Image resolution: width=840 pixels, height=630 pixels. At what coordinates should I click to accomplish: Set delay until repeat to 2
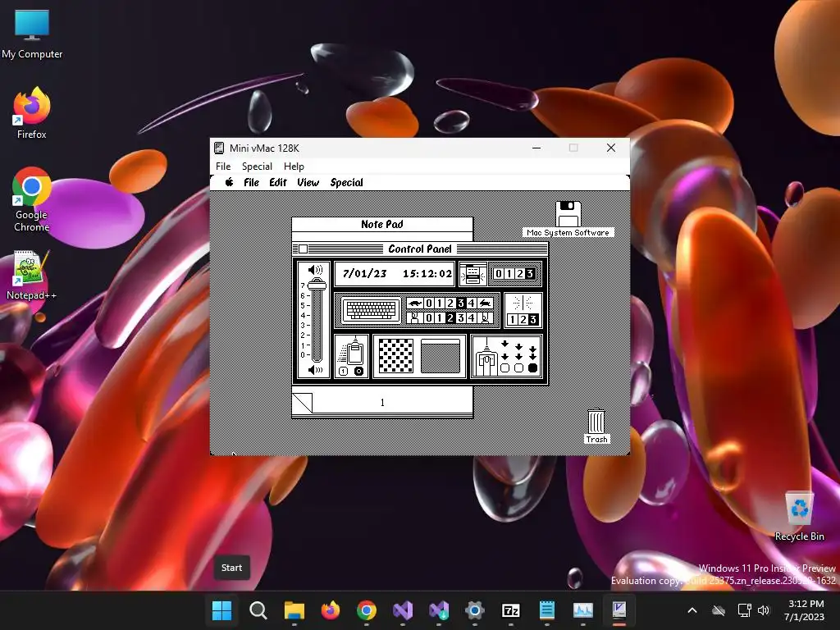[x=450, y=317]
